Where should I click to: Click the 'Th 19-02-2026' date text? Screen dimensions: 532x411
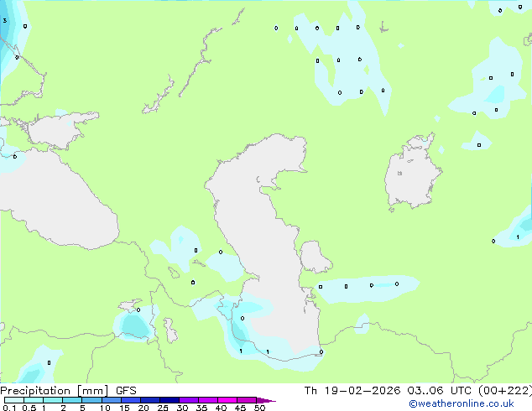click(352, 391)
